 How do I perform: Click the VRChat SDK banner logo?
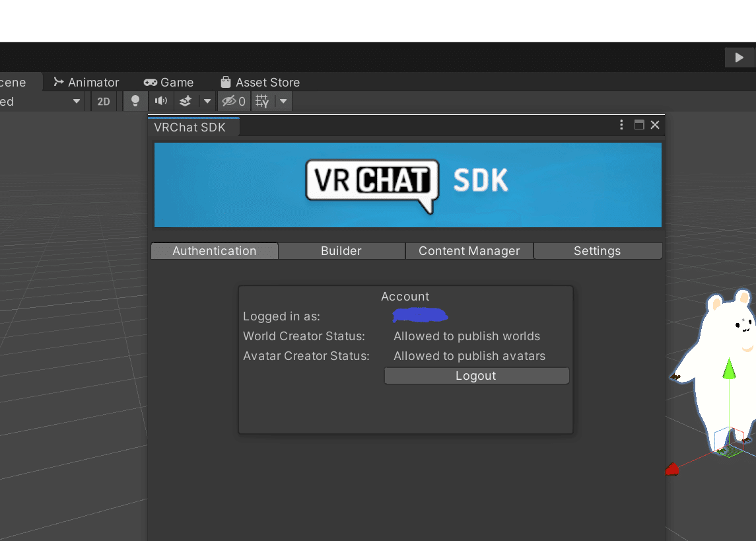pos(407,185)
